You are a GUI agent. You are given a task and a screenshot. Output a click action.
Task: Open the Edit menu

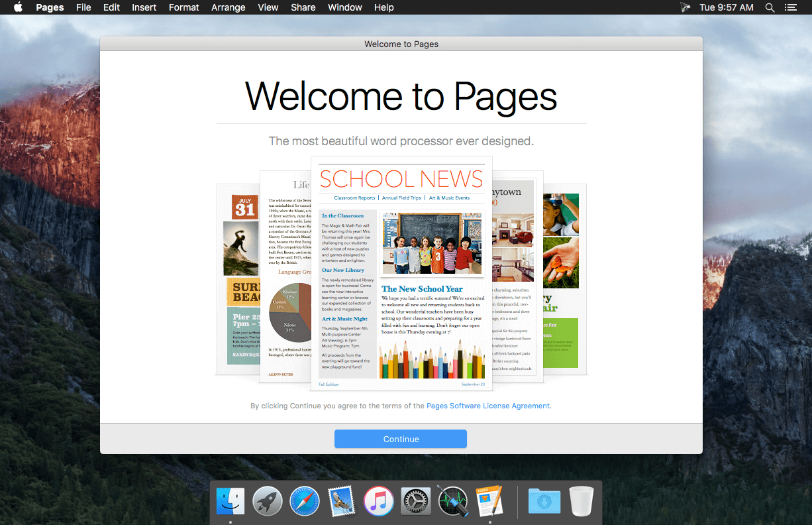click(111, 7)
